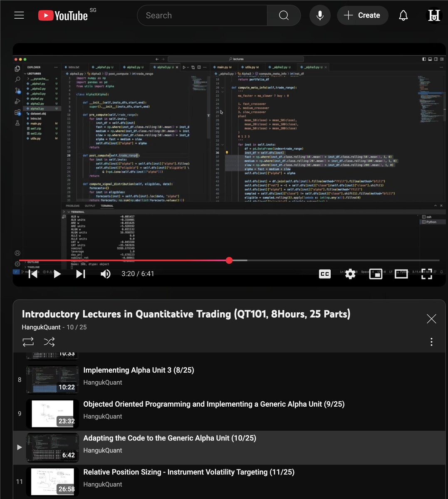Open player settings gear
This screenshot has height=499, width=448.
coord(350,274)
